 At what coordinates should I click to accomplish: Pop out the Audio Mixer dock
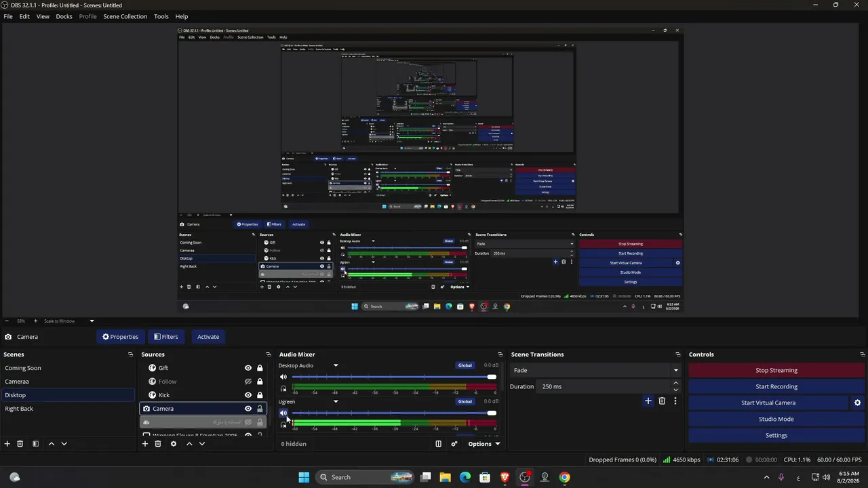click(x=500, y=354)
